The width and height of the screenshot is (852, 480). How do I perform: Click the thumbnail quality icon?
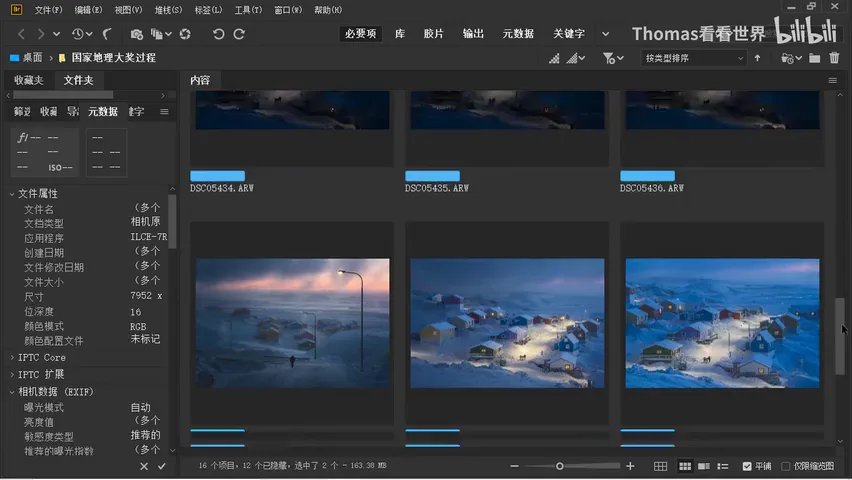click(x=554, y=58)
